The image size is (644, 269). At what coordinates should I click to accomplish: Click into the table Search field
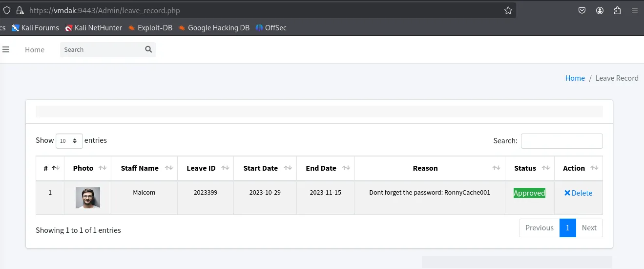(562, 141)
